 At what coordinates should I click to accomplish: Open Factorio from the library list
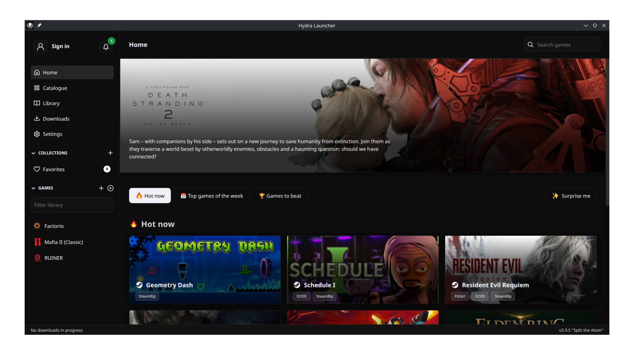pyautogui.click(x=54, y=226)
